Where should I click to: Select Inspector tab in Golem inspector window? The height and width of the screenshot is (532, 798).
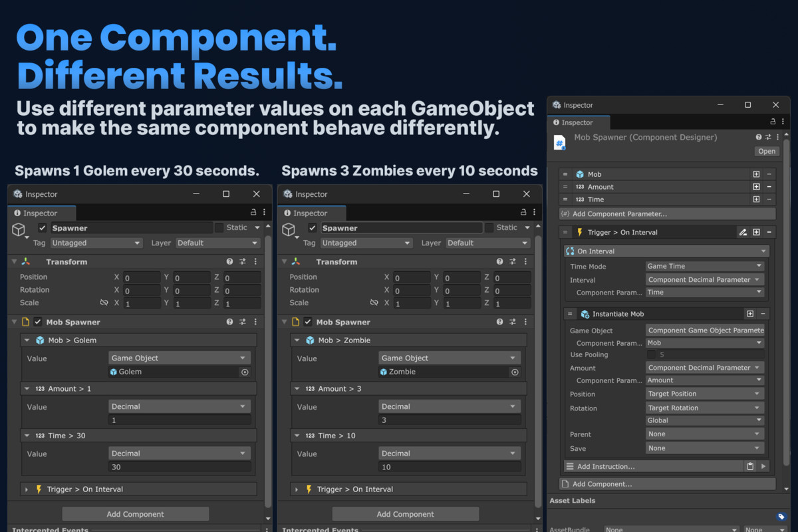click(x=42, y=213)
